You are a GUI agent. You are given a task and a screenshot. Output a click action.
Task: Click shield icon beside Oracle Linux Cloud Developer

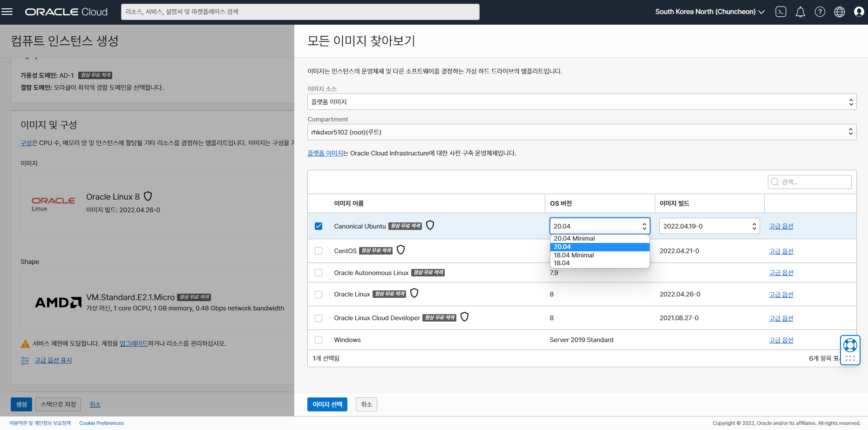464,317
